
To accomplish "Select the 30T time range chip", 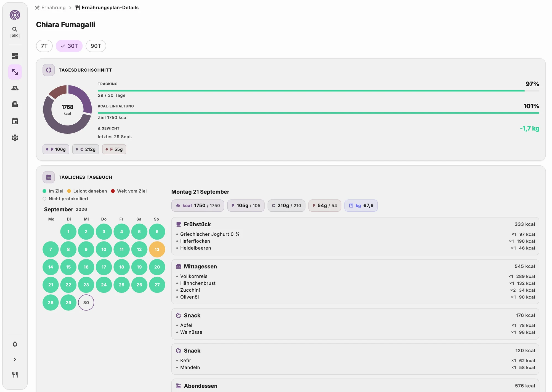I will pyautogui.click(x=69, y=46).
